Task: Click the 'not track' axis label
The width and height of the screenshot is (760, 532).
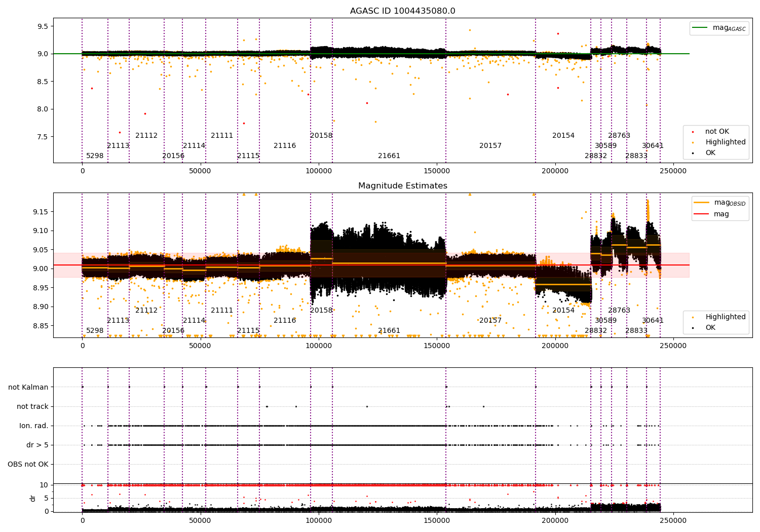Action: tap(32, 407)
